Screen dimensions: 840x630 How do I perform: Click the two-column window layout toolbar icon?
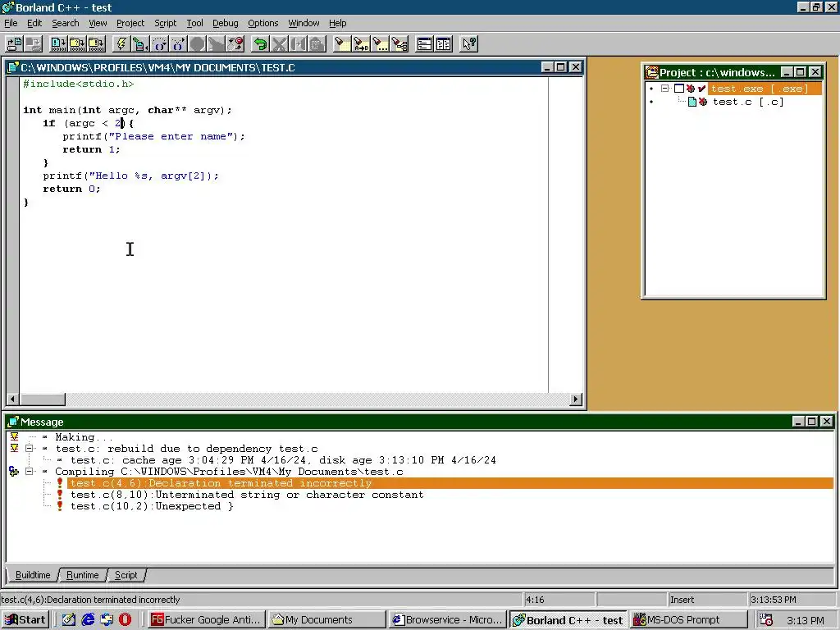(x=444, y=44)
